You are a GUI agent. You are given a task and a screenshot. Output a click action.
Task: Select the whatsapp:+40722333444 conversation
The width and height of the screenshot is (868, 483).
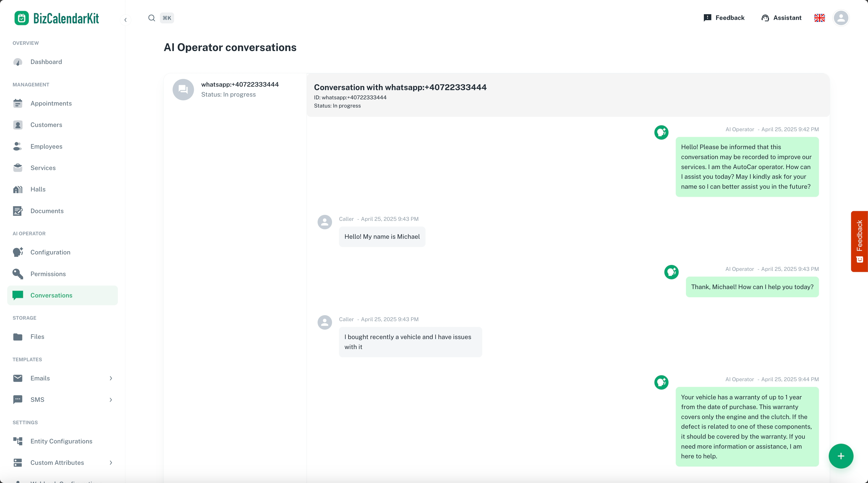click(235, 89)
